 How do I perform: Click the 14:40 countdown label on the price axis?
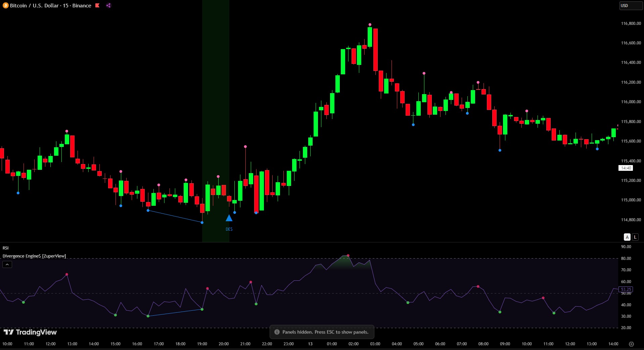tap(626, 168)
